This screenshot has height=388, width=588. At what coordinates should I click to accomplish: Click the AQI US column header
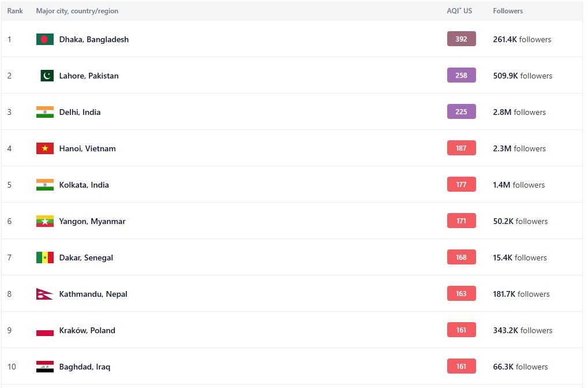coord(459,11)
